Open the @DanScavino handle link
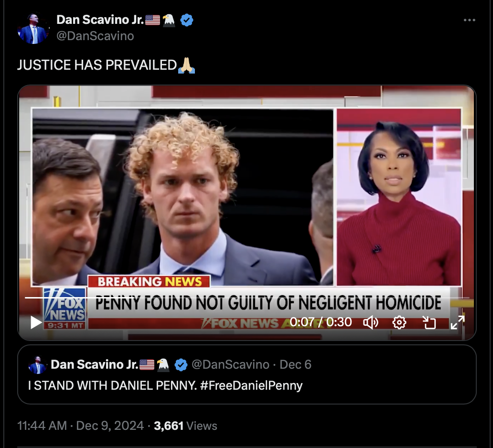 [x=95, y=36]
